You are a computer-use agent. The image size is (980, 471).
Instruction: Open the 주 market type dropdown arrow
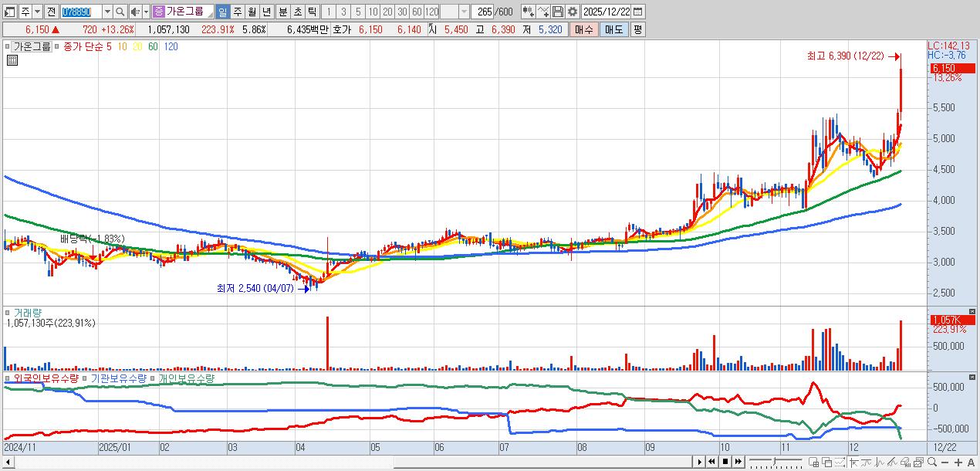[38, 12]
